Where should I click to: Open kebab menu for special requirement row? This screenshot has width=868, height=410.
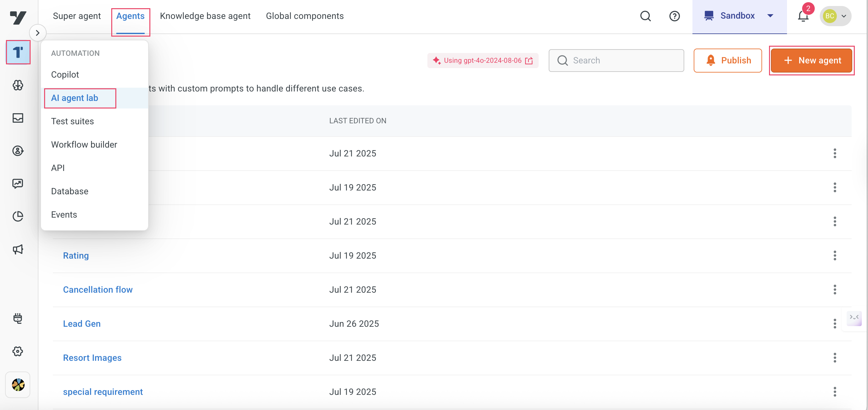(x=835, y=391)
